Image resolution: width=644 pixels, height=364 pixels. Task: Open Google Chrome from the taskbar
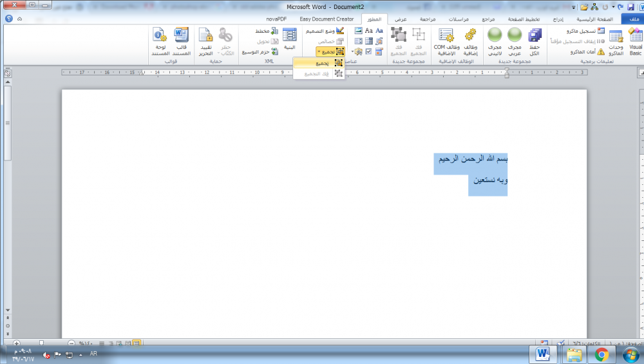click(x=601, y=354)
